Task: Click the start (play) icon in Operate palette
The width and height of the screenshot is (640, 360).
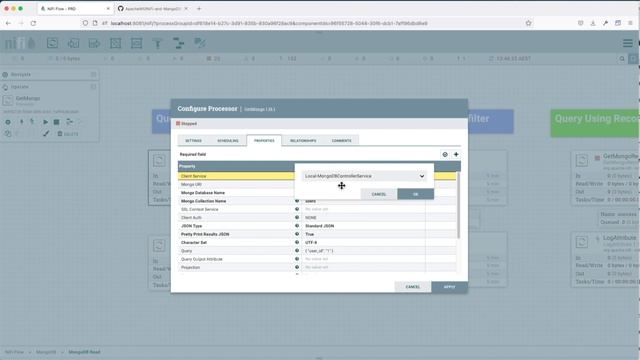Action: tap(45, 122)
